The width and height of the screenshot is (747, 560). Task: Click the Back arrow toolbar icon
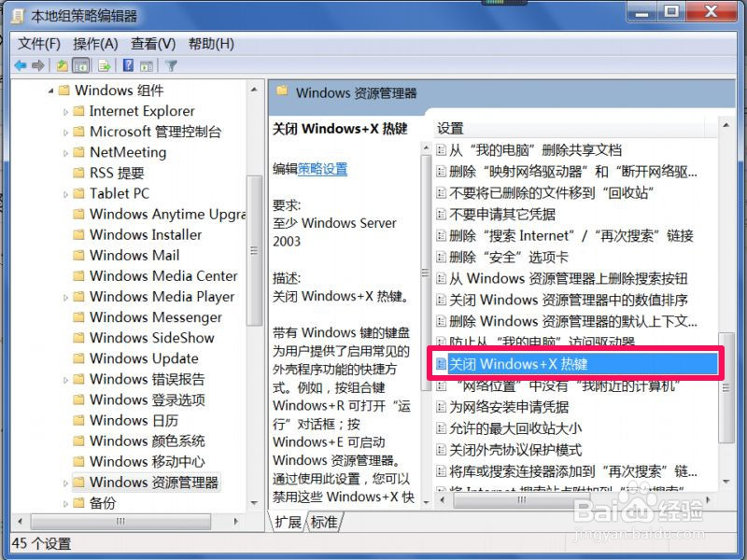(20, 65)
